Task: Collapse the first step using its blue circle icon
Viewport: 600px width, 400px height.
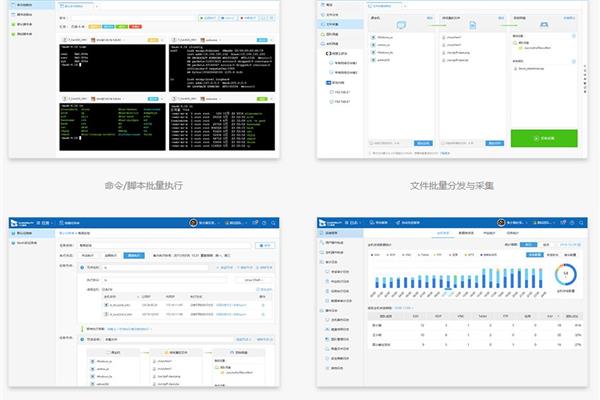Action: pyautogui.click(x=82, y=268)
